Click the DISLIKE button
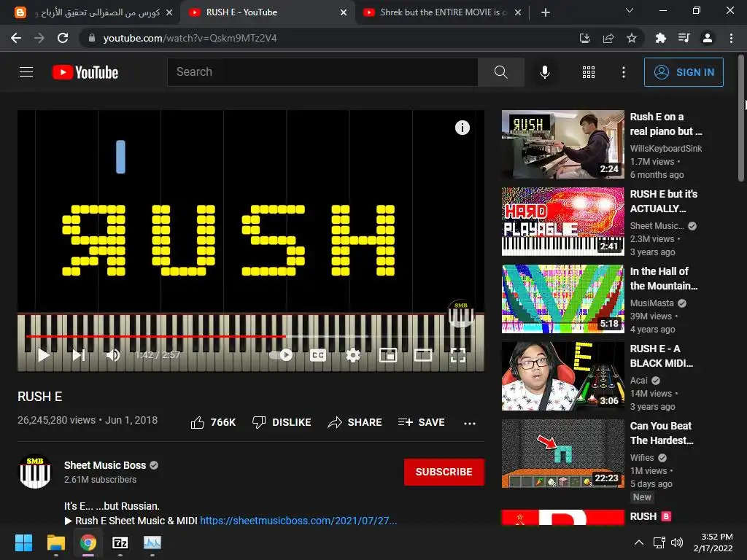Viewport: 747px width, 560px height. point(282,422)
